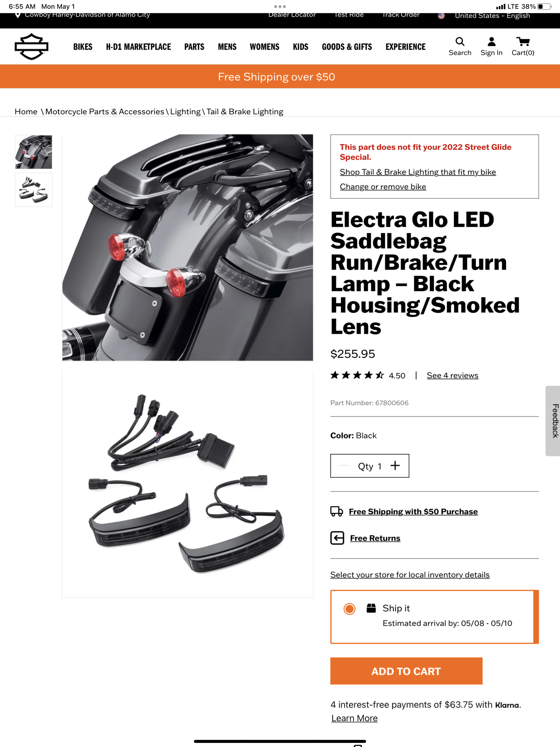Click the US flag language selector

[441, 16]
